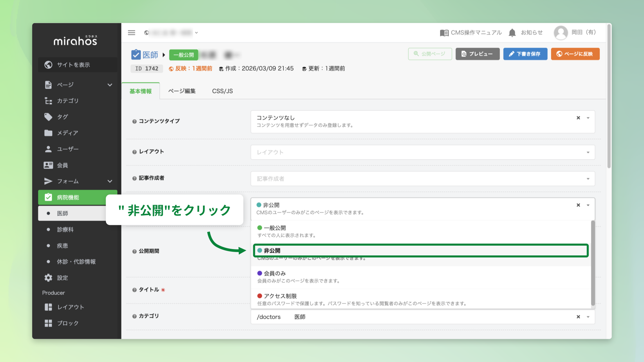
Task: Toggle the hamburger menu icon
Action: [131, 33]
